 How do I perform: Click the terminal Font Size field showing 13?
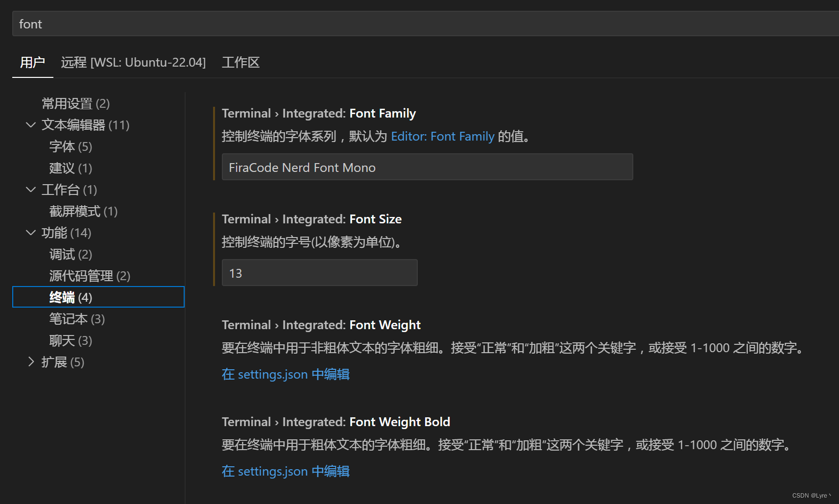click(319, 272)
